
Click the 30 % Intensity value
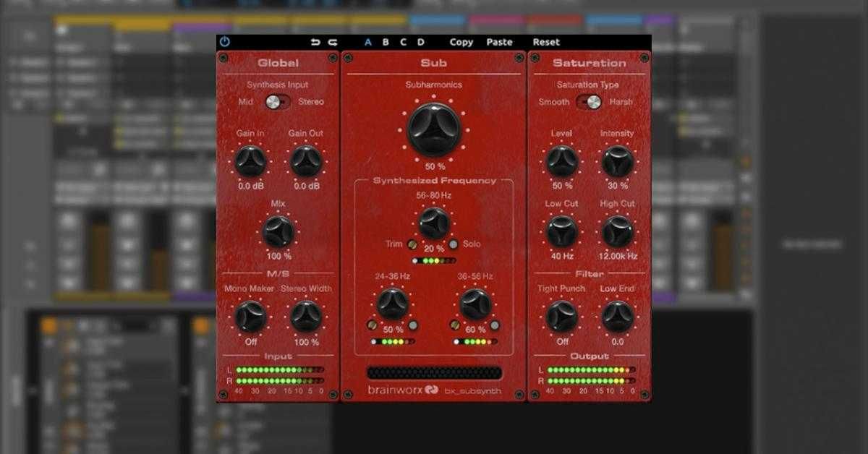pos(618,186)
